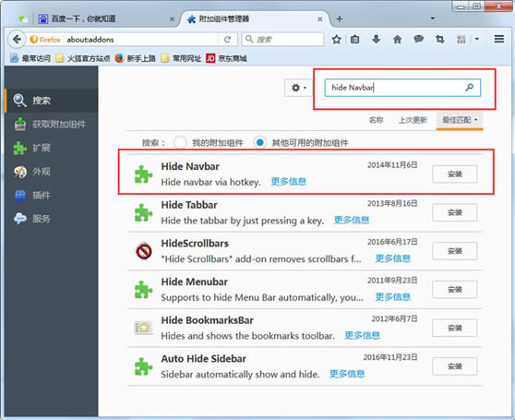
Task: Open the hamburger menu icon
Action: (x=499, y=39)
